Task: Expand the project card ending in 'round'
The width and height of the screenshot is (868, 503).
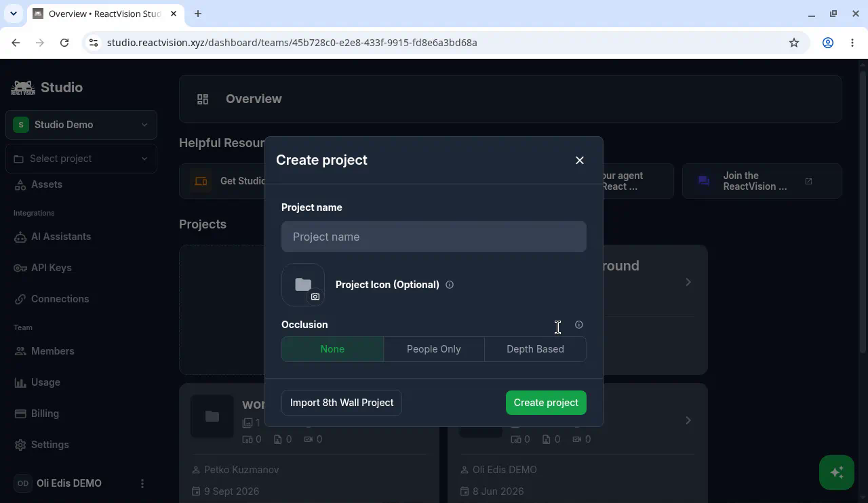Action: pyautogui.click(x=688, y=282)
